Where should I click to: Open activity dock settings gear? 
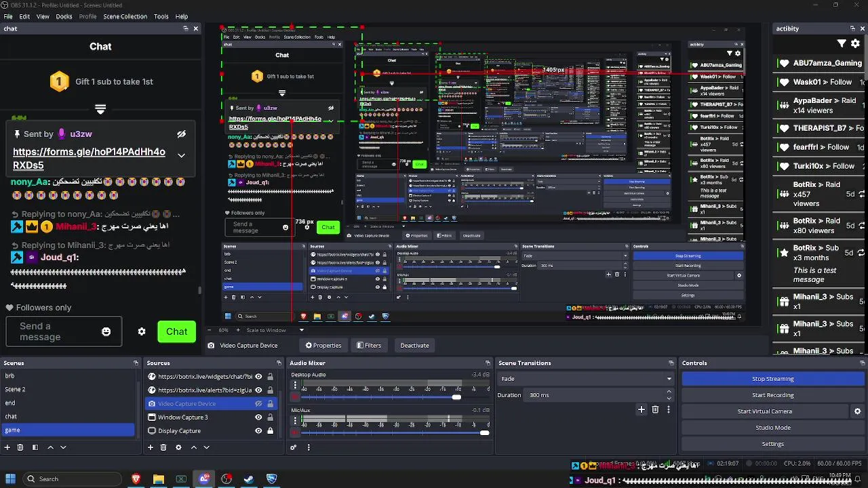pyautogui.click(x=854, y=43)
